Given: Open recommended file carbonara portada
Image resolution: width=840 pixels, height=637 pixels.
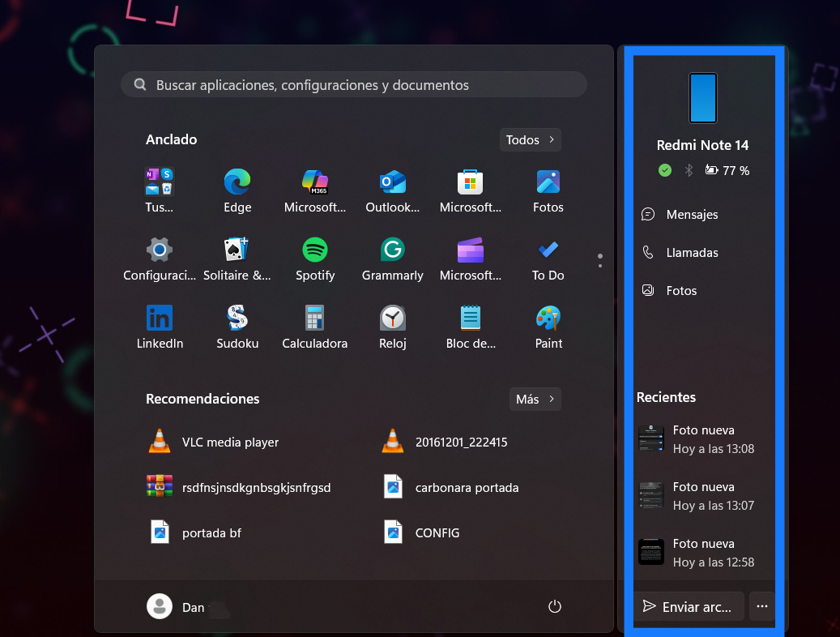Looking at the screenshot, I should coord(450,487).
